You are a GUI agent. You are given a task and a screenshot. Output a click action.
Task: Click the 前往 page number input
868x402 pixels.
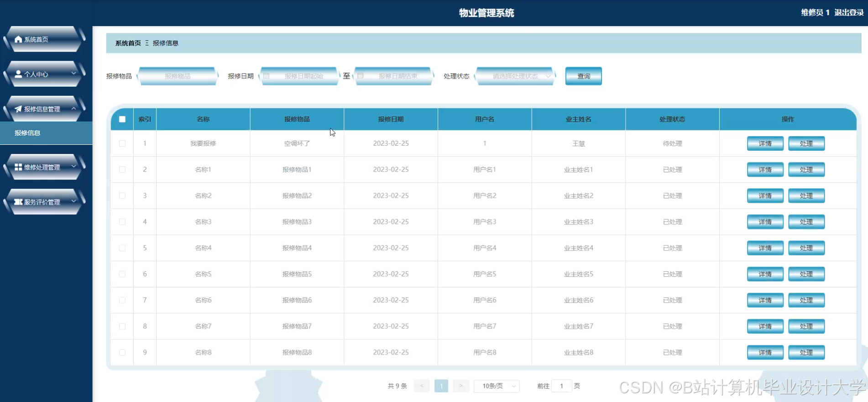tap(561, 386)
